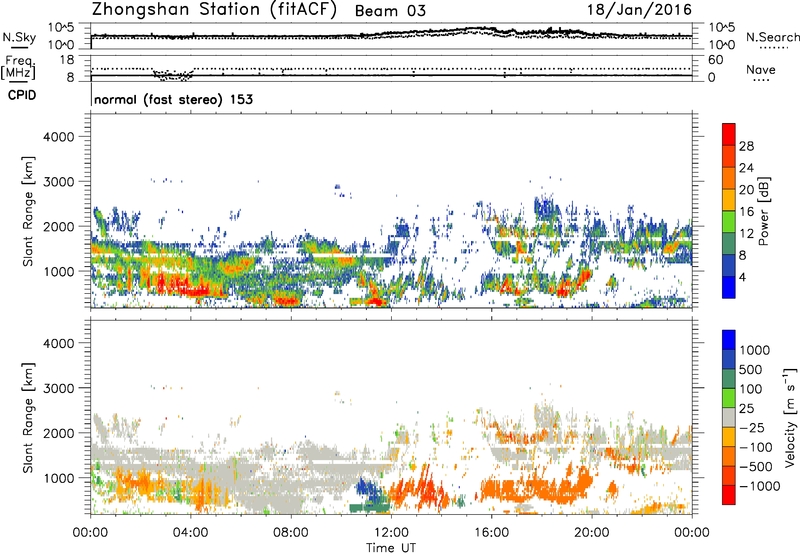800x554 pixels.
Task: Click the 'Power [dB]' colorbar label
Action: click(x=763, y=211)
